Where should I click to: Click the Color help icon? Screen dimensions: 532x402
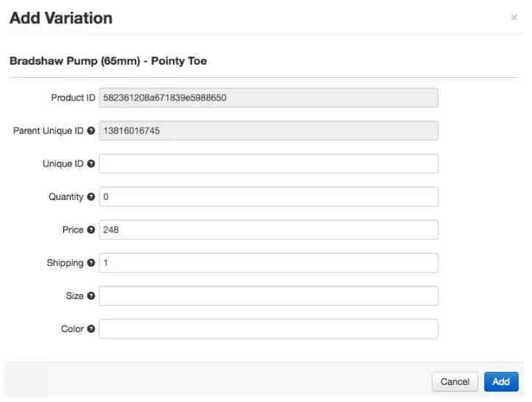coord(91,329)
